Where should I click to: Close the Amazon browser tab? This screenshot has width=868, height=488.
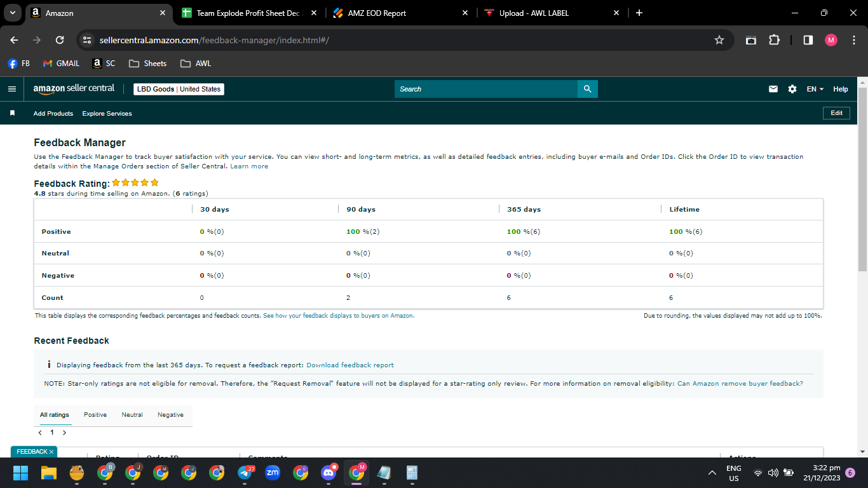coord(163,13)
